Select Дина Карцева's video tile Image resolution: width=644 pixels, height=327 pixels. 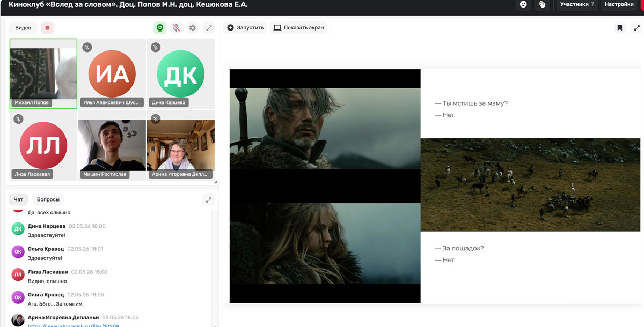tap(180, 74)
